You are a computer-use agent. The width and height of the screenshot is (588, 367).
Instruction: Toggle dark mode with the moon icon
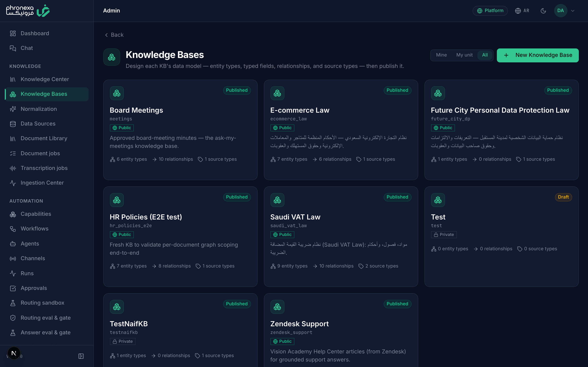click(543, 11)
